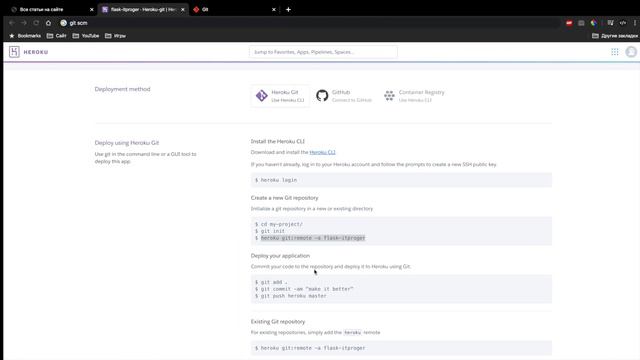Go forward in browser history

click(24, 23)
